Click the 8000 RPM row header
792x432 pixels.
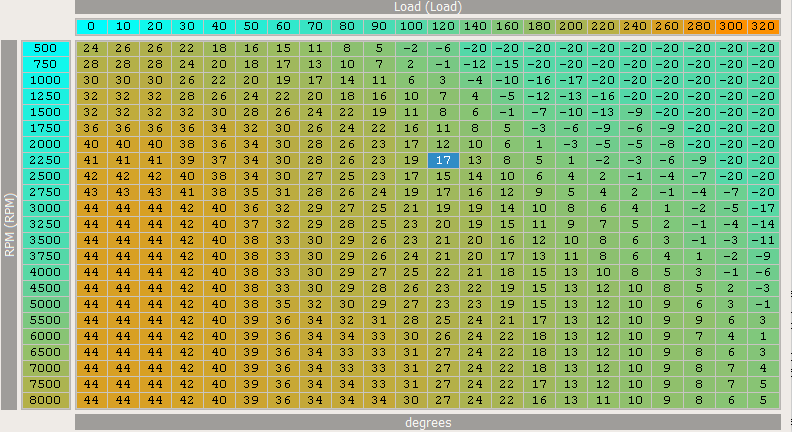[45, 400]
